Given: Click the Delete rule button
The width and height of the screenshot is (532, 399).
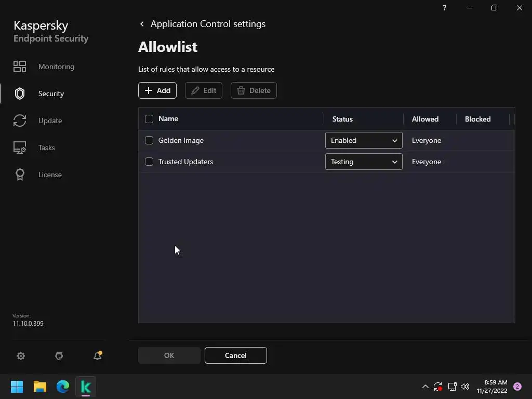Looking at the screenshot, I should [254, 90].
